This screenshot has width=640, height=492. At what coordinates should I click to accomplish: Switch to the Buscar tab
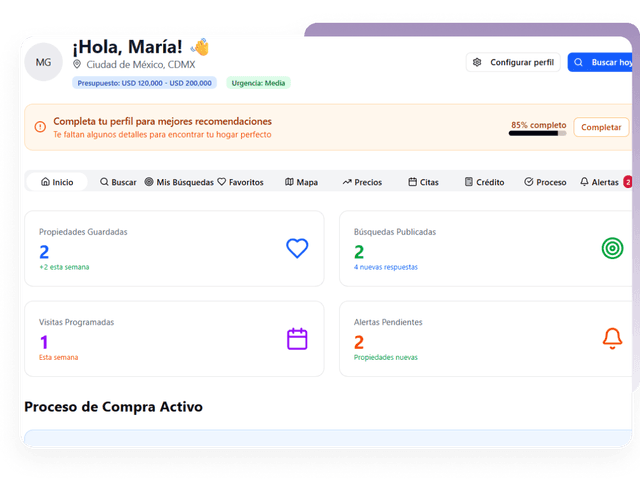click(x=118, y=182)
